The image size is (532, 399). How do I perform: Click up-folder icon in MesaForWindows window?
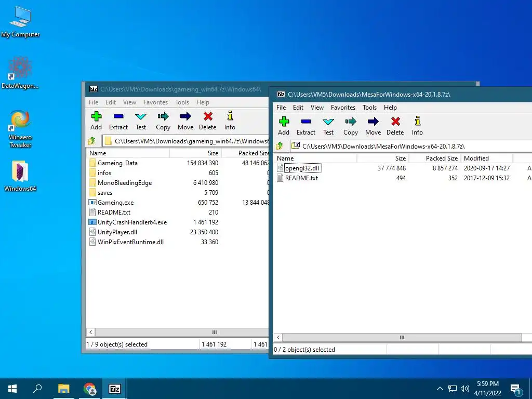tap(279, 146)
